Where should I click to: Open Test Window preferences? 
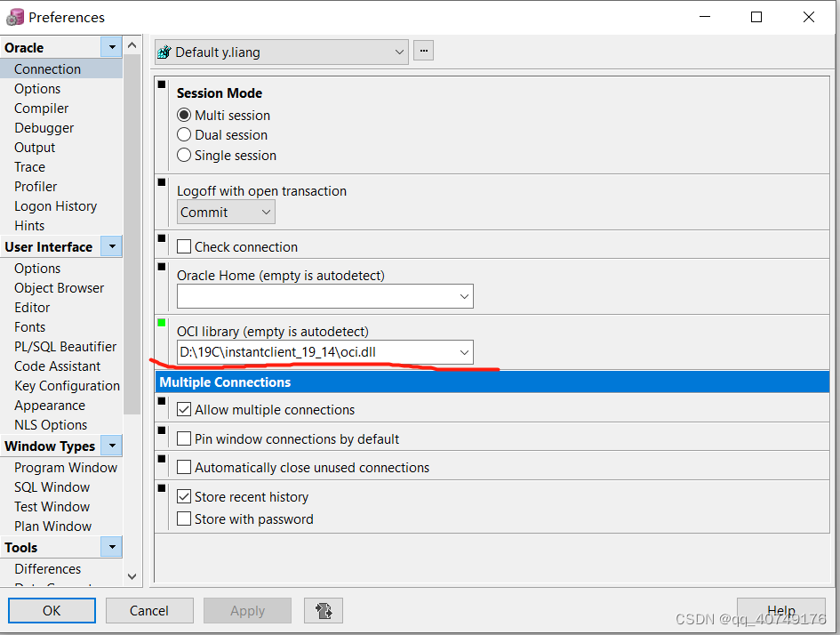click(x=52, y=506)
